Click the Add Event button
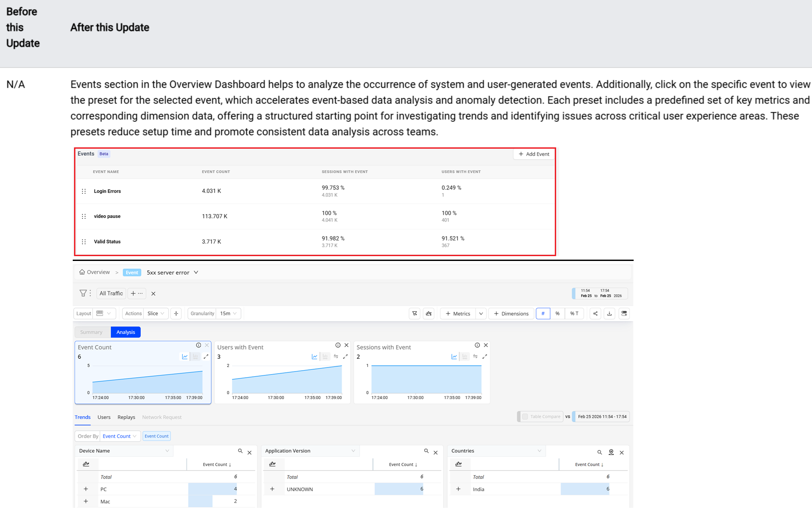812x514 pixels. pyautogui.click(x=534, y=154)
